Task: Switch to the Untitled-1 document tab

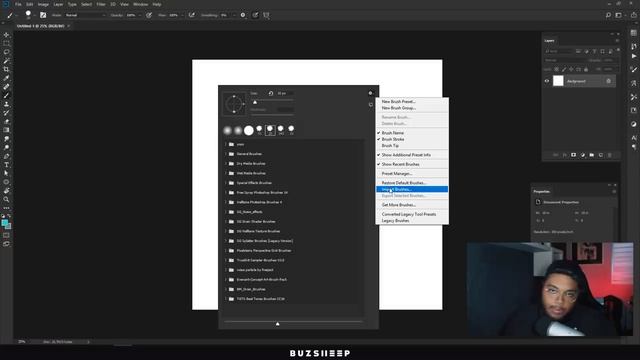Action: coord(40,26)
